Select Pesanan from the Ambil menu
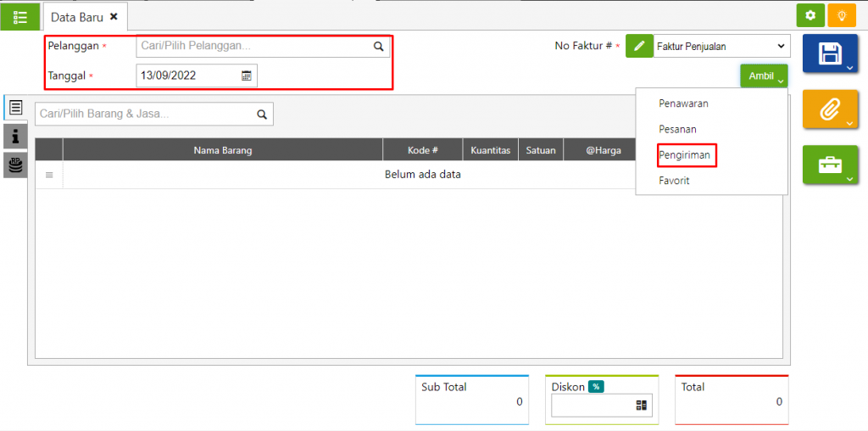Image resolution: width=868 pixels, height=431 pixels. (677, 128)
